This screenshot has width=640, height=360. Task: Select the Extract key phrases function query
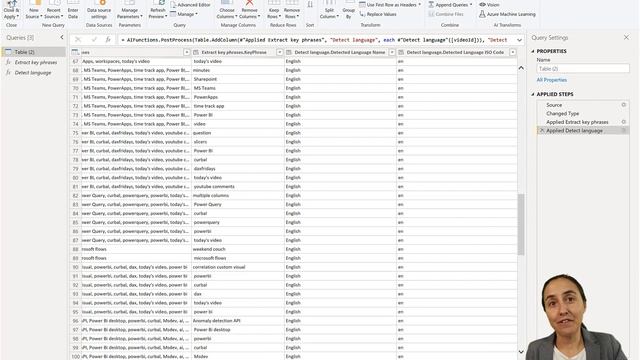(33, 62)
